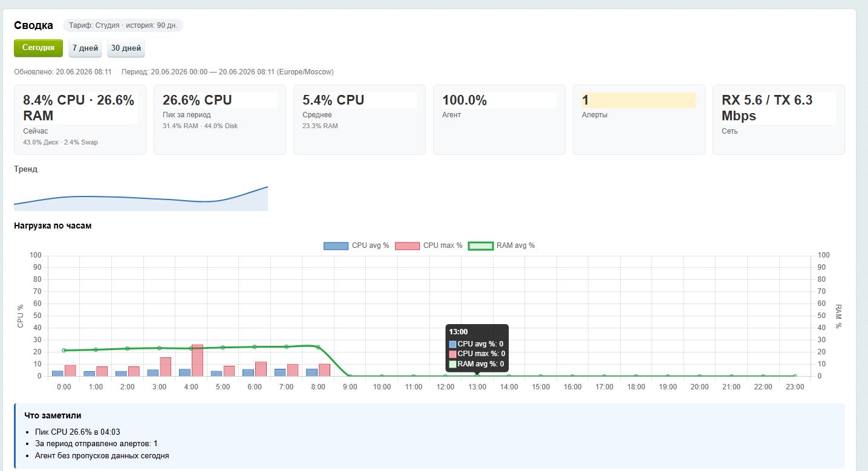Toggle RAM avg % legend series
This screenshot has height=471, width=868.
[x=501, y=245]
